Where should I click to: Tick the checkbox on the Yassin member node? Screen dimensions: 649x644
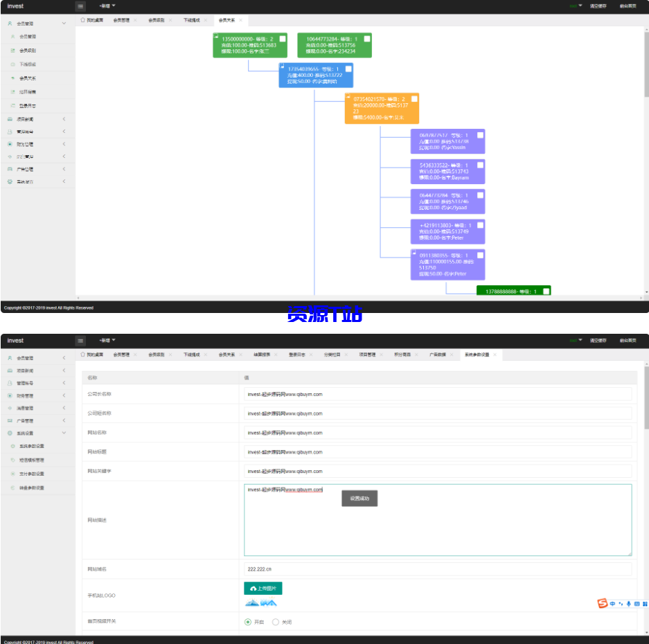tap(480, 136)
